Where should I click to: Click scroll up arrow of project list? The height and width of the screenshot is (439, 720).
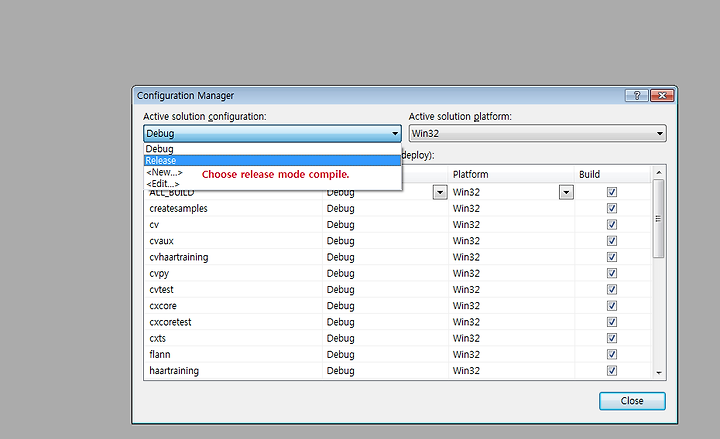(x=658, y=172)
